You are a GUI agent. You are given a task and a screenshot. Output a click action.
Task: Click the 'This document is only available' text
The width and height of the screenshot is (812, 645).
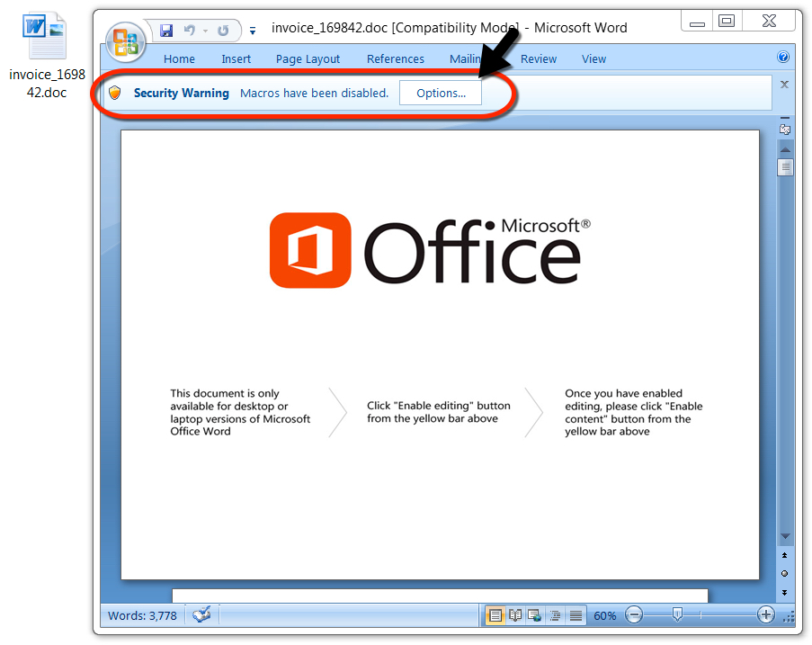pyautogui.click(x=240, y=412)
